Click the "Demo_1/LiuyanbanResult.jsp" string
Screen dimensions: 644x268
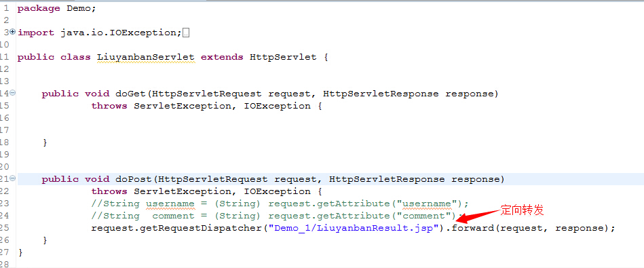point(354,228)
